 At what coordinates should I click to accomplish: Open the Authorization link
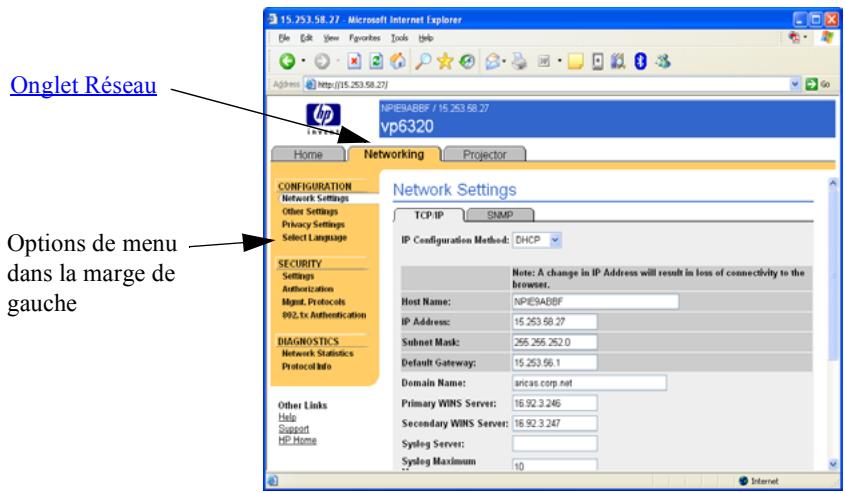308,289
